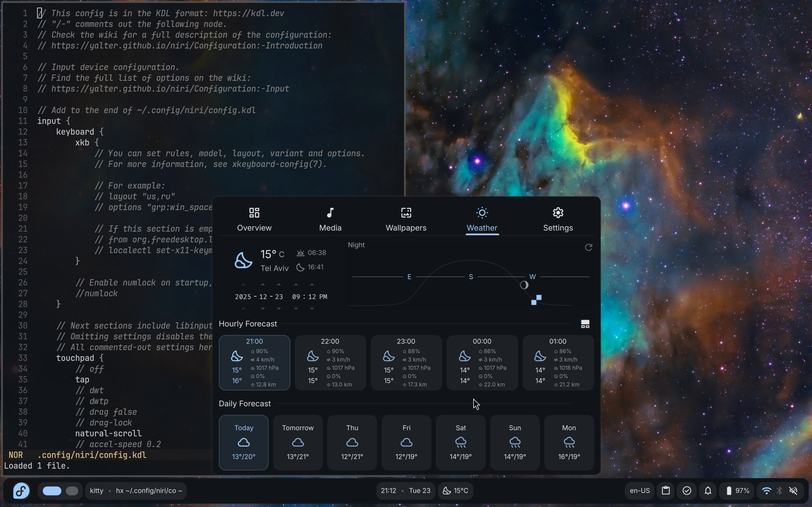Click the Fedora launcher logo

(x=21, y=491)
